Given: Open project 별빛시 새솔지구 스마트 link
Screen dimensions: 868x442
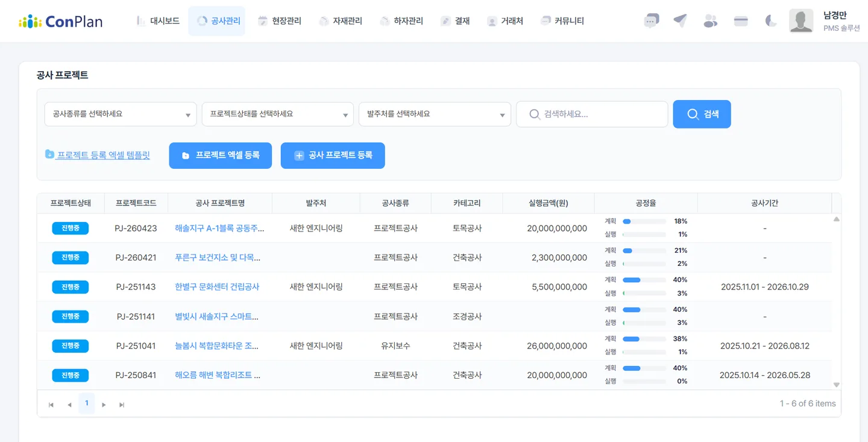Looking at the screenshot, I should pyautogui.click(x=216, y=317).
